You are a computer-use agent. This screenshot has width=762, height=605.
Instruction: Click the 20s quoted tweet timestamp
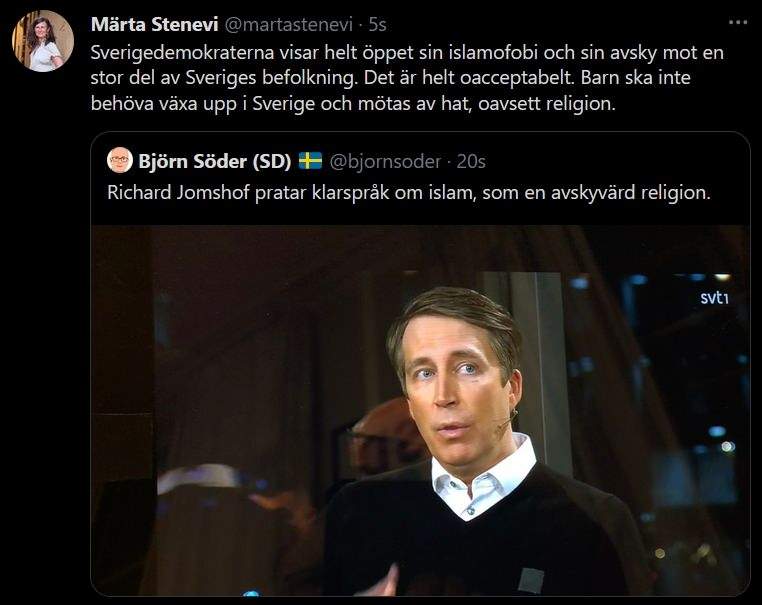click(x=471, y=161)
